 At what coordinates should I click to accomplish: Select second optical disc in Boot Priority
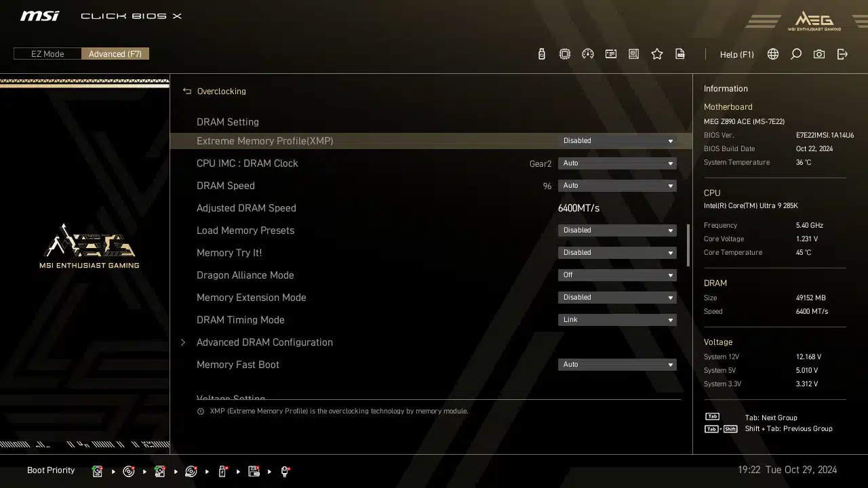click(191, 471)
